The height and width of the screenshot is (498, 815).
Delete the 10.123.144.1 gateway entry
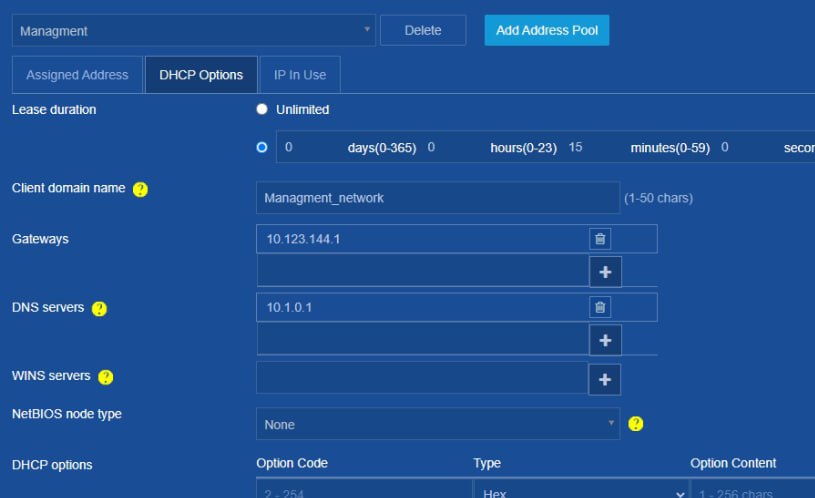click(600, 239)
